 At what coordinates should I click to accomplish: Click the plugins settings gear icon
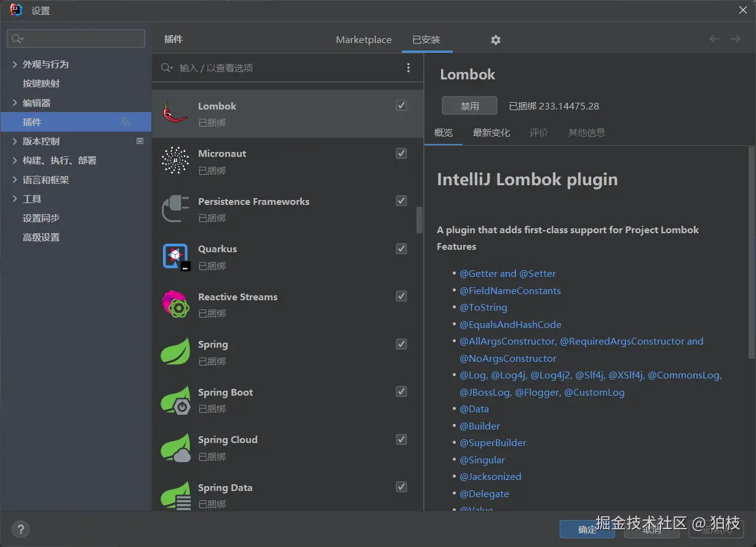(496, 40)
